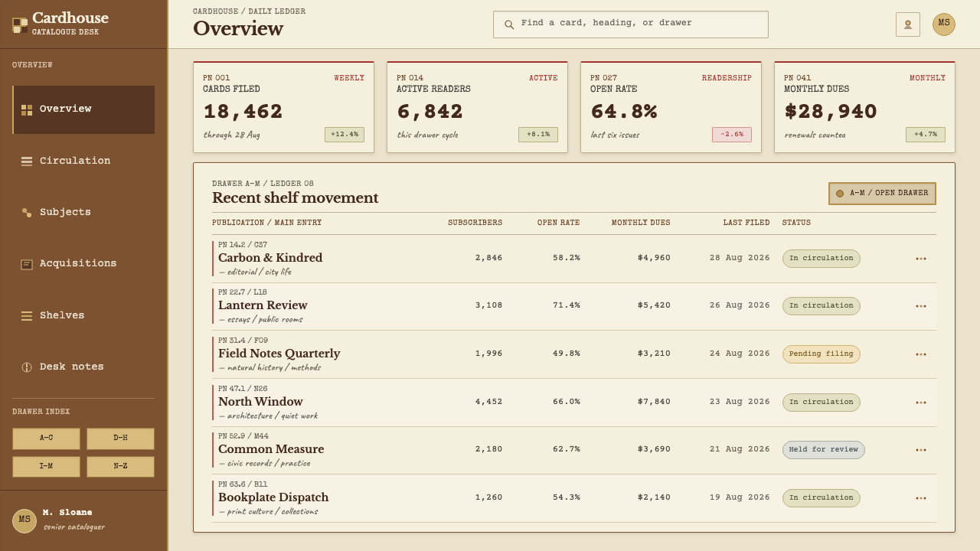Open the Common Measure publication entry
This screenshot has width=980, height=551.
pos(271,449)
